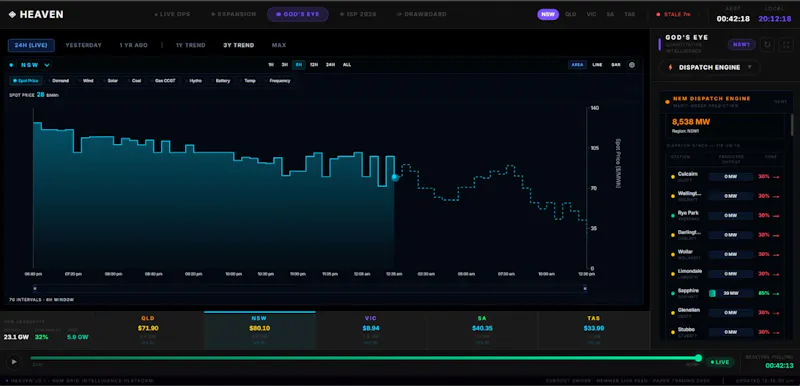Viewport: 800px width, 386px height.
Task: Set chart window to ALL
Action: (x=347, y=65)
